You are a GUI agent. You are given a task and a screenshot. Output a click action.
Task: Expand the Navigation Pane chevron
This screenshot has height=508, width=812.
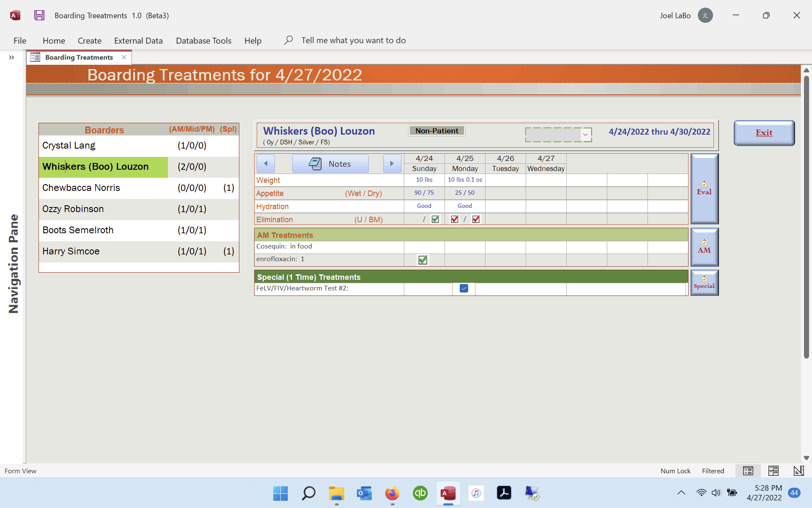click(x=11, y=58)
